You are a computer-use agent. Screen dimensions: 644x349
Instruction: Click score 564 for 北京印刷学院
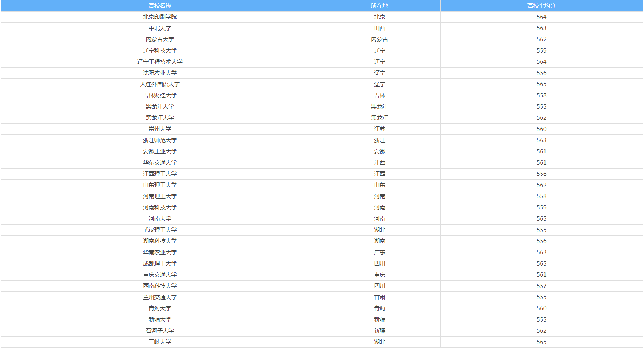541,17
